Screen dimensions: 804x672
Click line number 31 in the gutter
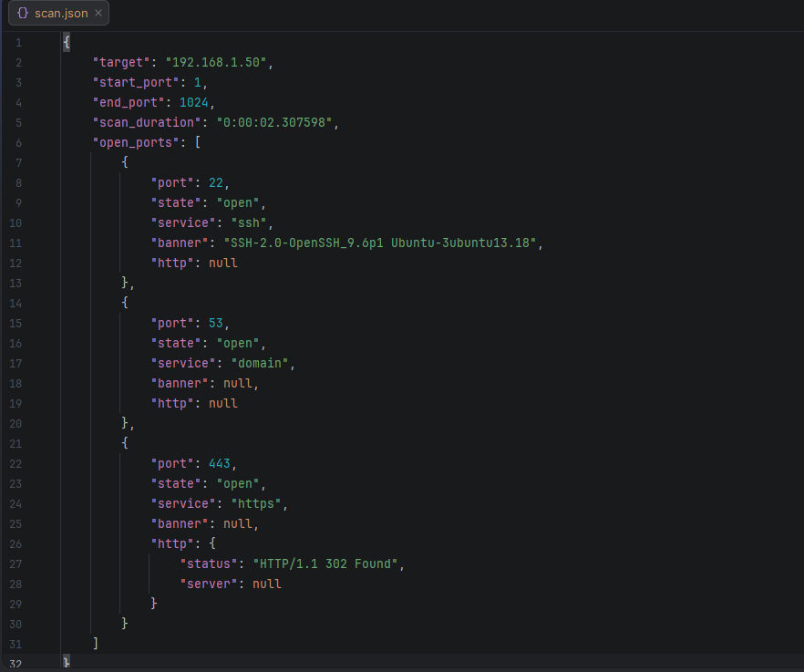point(15,645)
